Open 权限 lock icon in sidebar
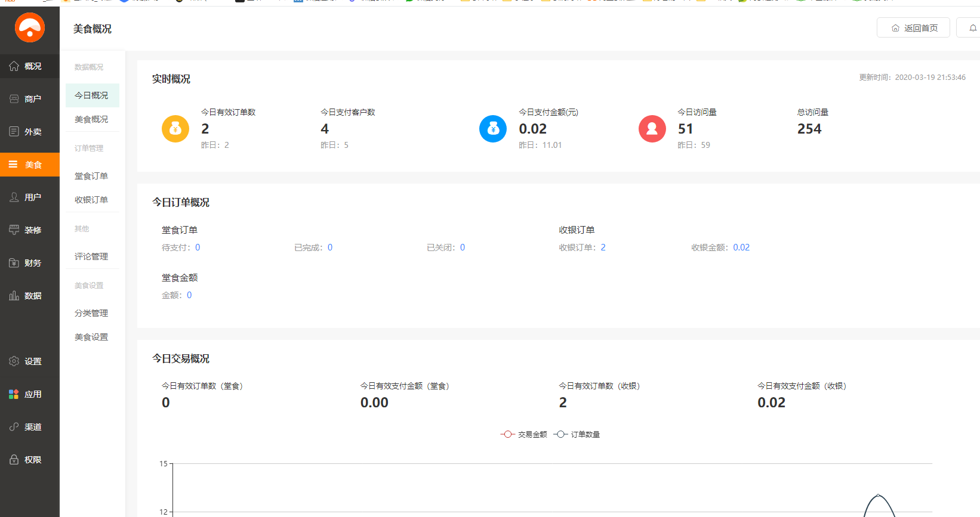 14,460
